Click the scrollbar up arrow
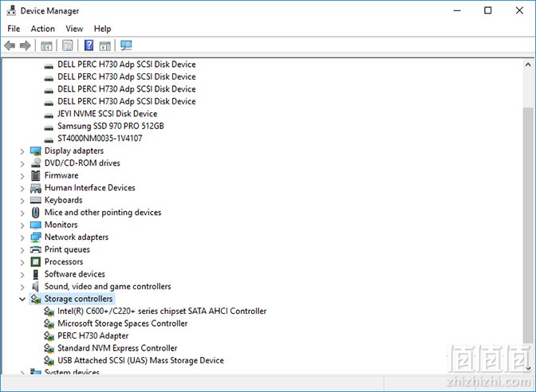This screenshot has width=536, height=392. pos(528,65)
